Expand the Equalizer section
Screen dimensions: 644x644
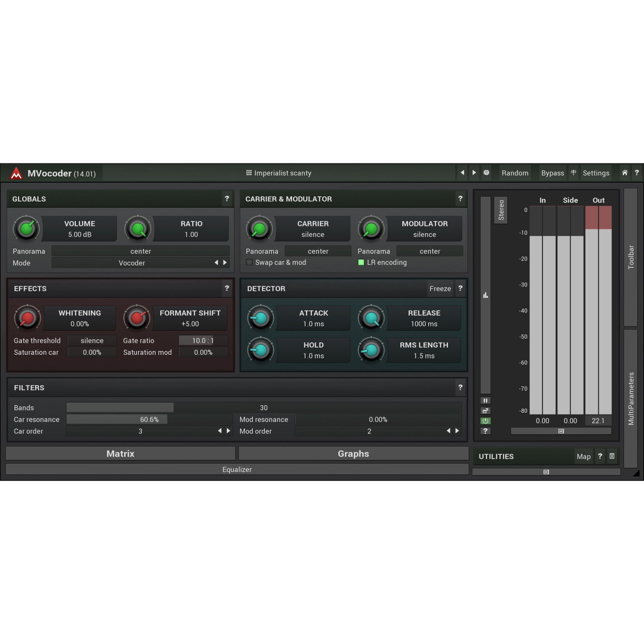(237, 469)
